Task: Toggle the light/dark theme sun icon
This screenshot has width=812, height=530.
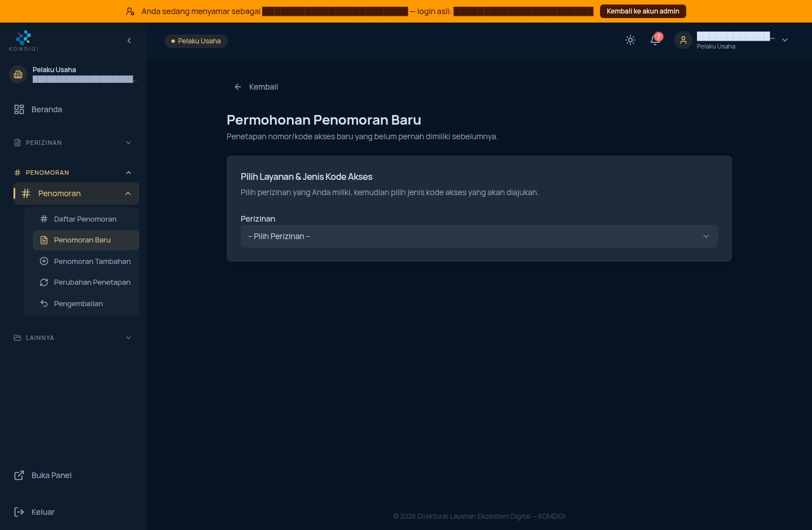Action: [630, 40]
